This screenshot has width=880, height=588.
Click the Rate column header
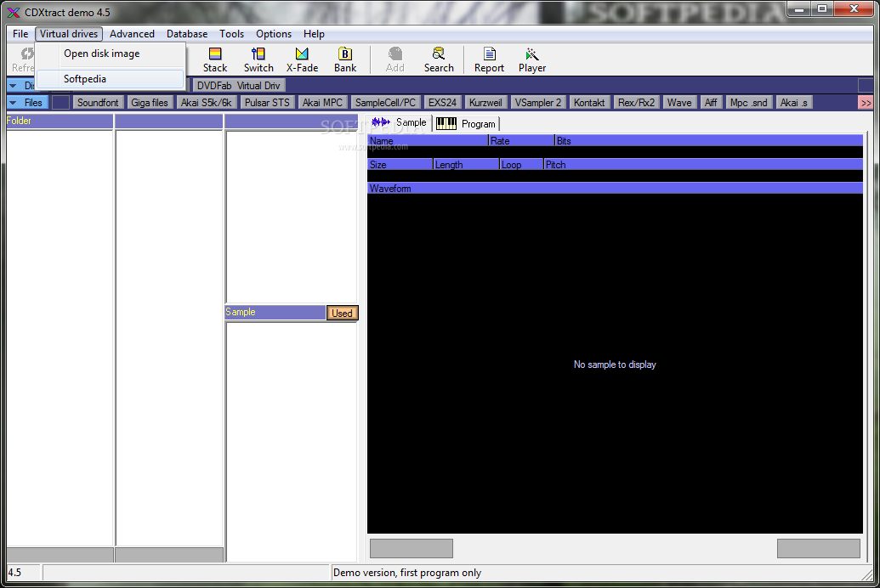click(x=521, y=141)
